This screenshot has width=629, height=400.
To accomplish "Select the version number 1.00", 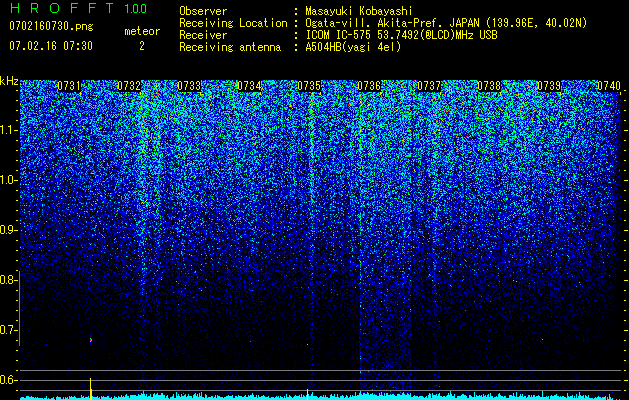I will click(136, 9).
